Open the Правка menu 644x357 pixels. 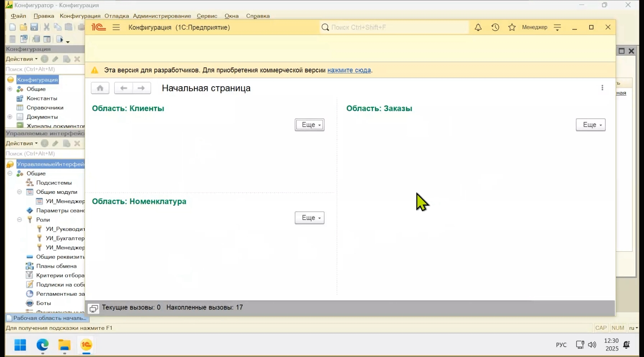pos(44,16)
